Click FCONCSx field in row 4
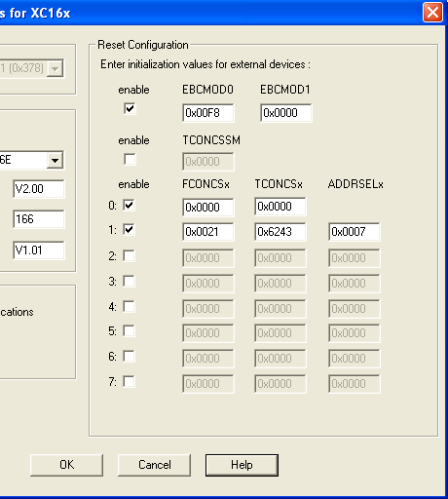 pos(208,309)
